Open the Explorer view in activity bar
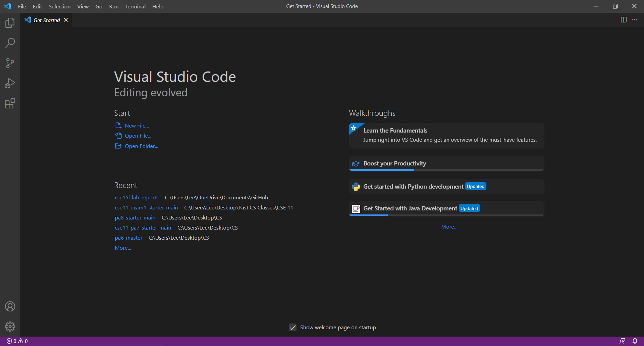Image resolution: width=644 pixels, height=346 pixels. pos(10,23)
